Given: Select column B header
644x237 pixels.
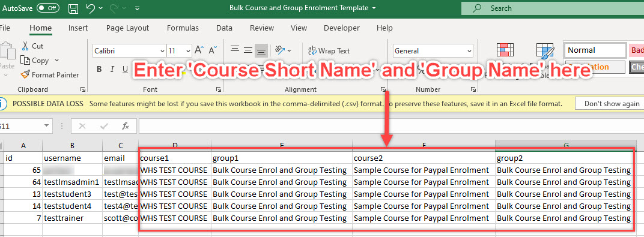Looking at the screenshot, I should pos(72,145).
